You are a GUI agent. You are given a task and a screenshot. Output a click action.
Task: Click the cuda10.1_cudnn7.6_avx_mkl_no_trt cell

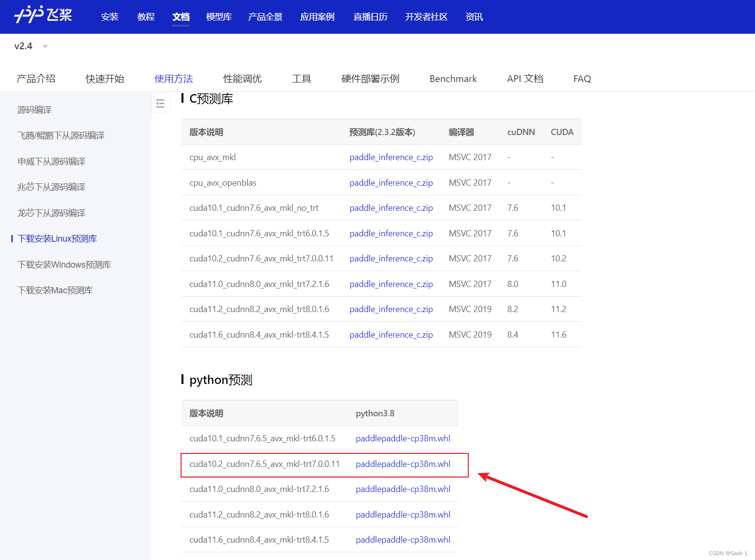[254, 208]
